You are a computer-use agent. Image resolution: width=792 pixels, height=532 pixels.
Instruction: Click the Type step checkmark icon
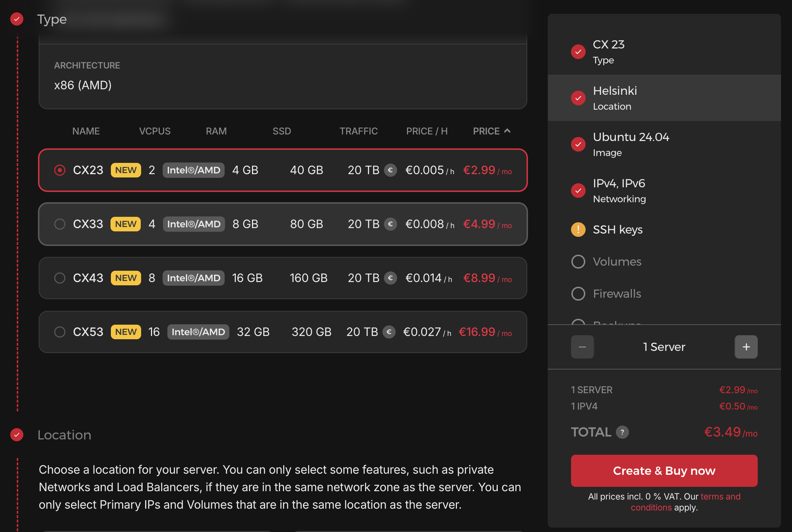click(x=16, y=19)
